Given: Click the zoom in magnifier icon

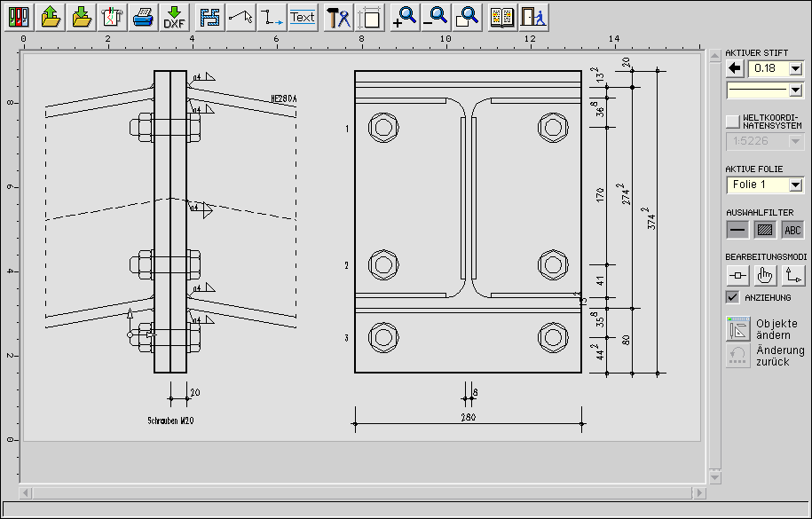Looking at the screenshot, I should 405,17.
